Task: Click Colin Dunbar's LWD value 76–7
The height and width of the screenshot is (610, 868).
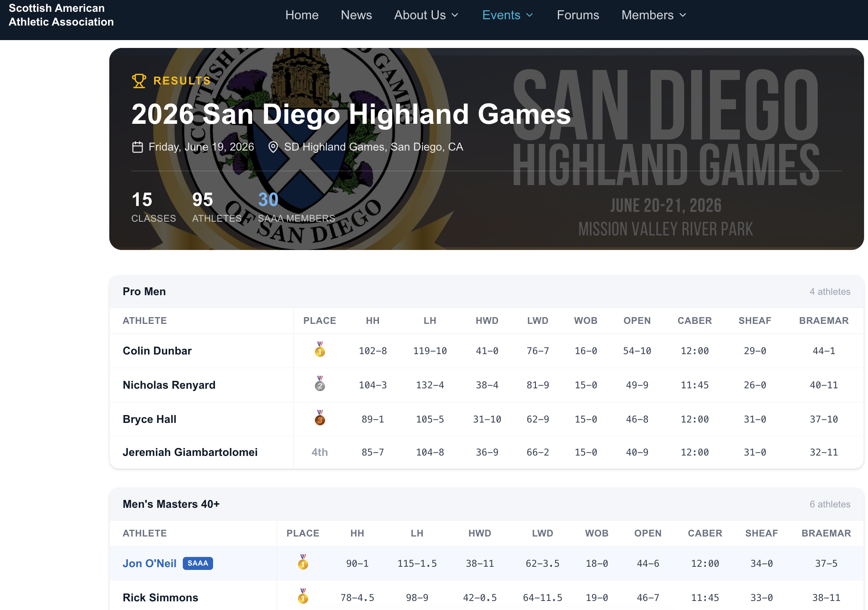Action: 538,351
